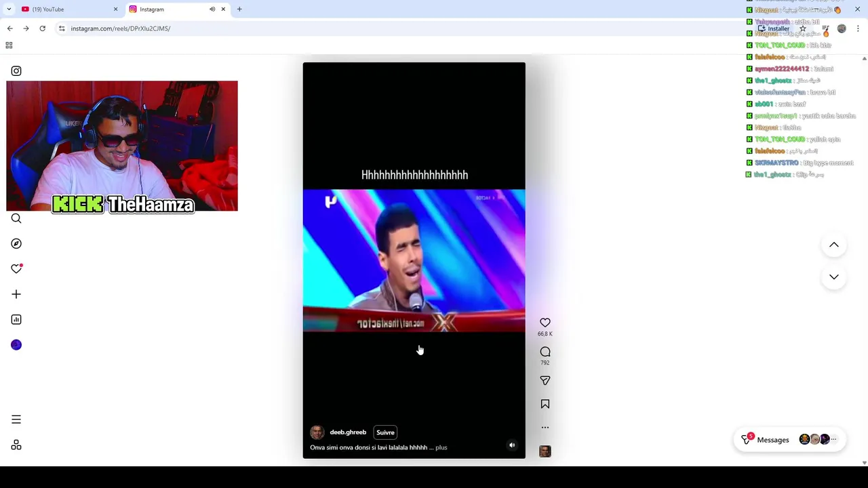The width and height of the screenshot is (868, 488).
Task: Close the Instagram tab
Action: [223, 9]
